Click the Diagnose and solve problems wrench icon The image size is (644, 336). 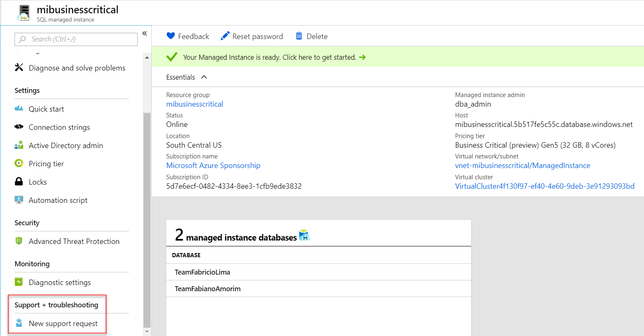(x=19, y=68)
